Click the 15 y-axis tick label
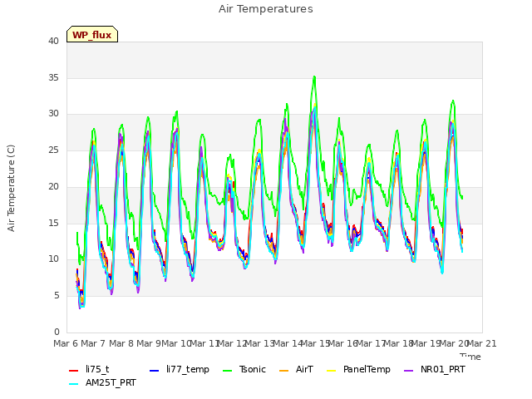Screen dimensions: 532x399 [x=53, y=223]
